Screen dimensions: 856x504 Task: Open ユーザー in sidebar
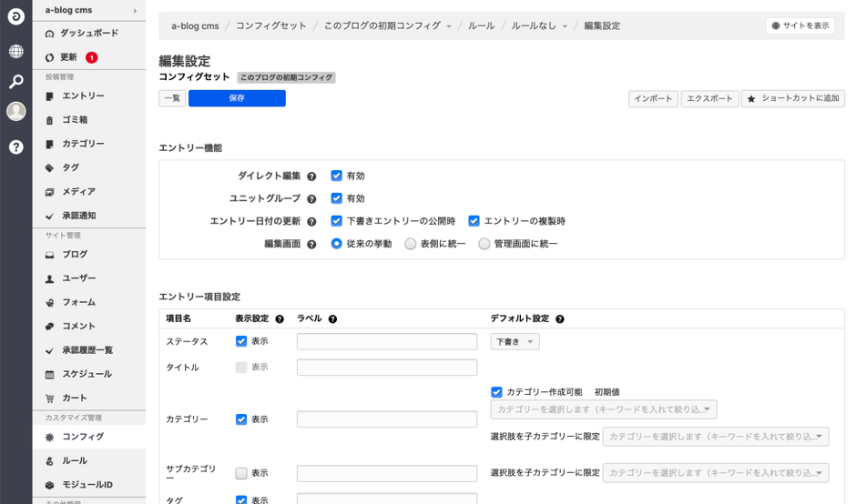[89, 278]
